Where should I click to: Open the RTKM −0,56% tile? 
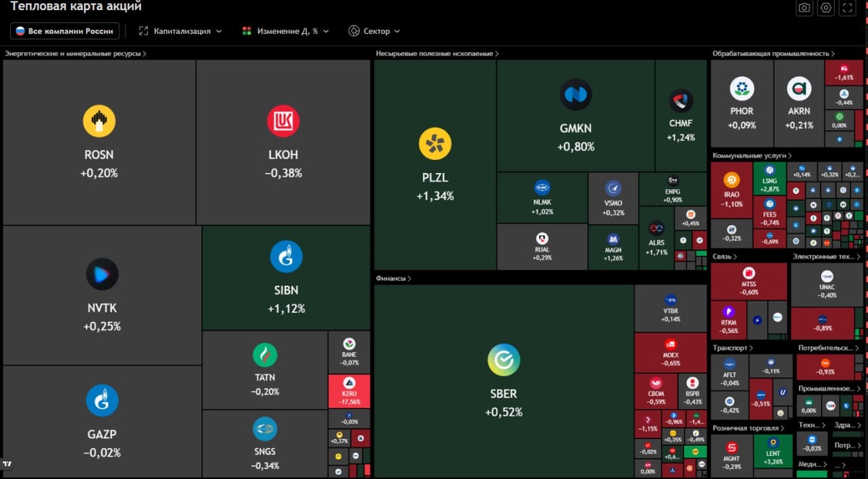coord(729,321)
